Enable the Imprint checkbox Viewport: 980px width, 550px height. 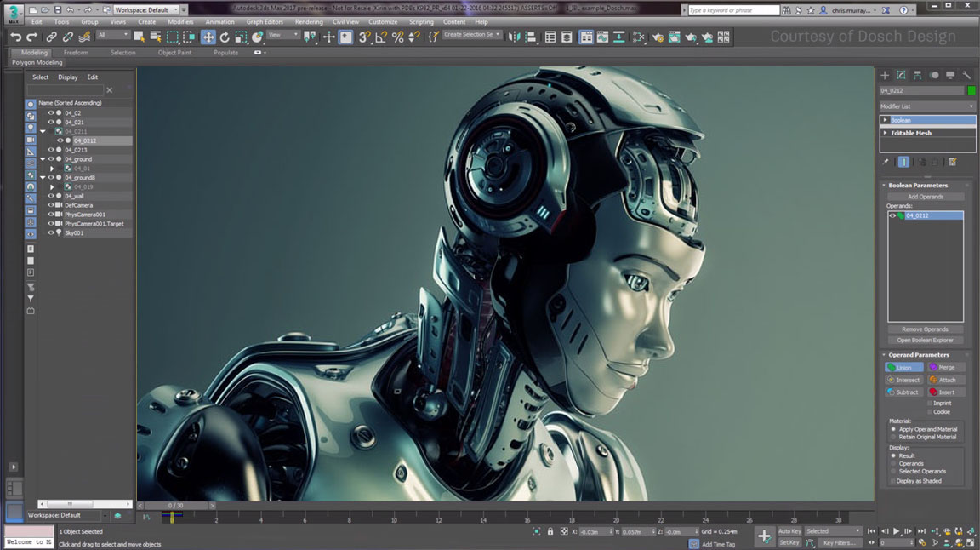[x=930, y=403]
